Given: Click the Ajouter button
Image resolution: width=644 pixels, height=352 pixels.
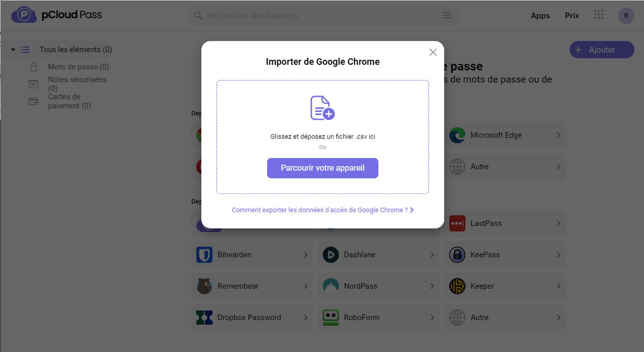Looking at the screenshot, I should 602,50.
